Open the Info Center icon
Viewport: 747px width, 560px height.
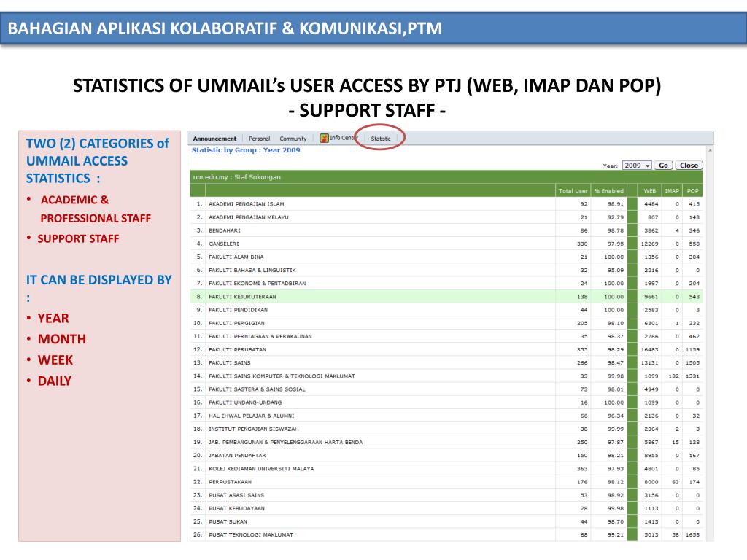(x=325, y=138)
